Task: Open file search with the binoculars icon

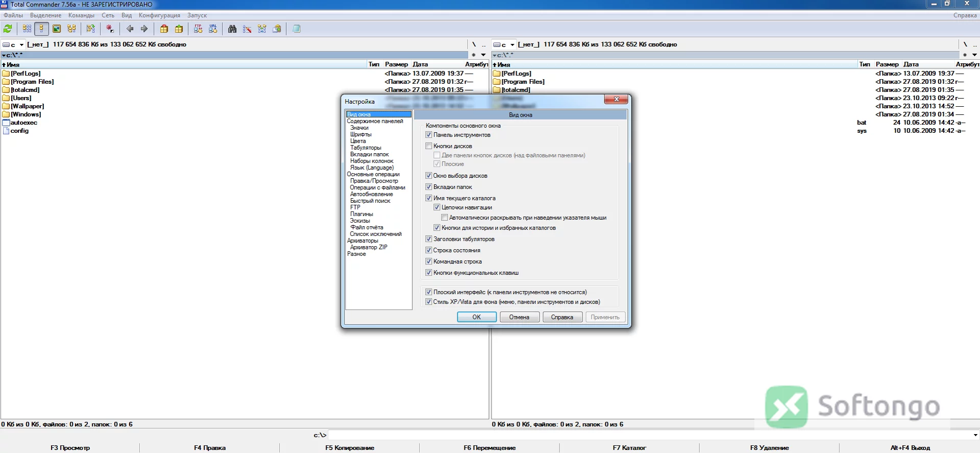Action: pos(232,29)
